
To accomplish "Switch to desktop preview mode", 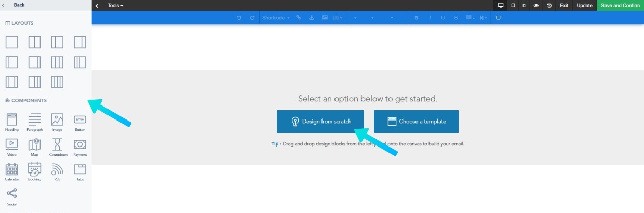I will coord(501,5).
